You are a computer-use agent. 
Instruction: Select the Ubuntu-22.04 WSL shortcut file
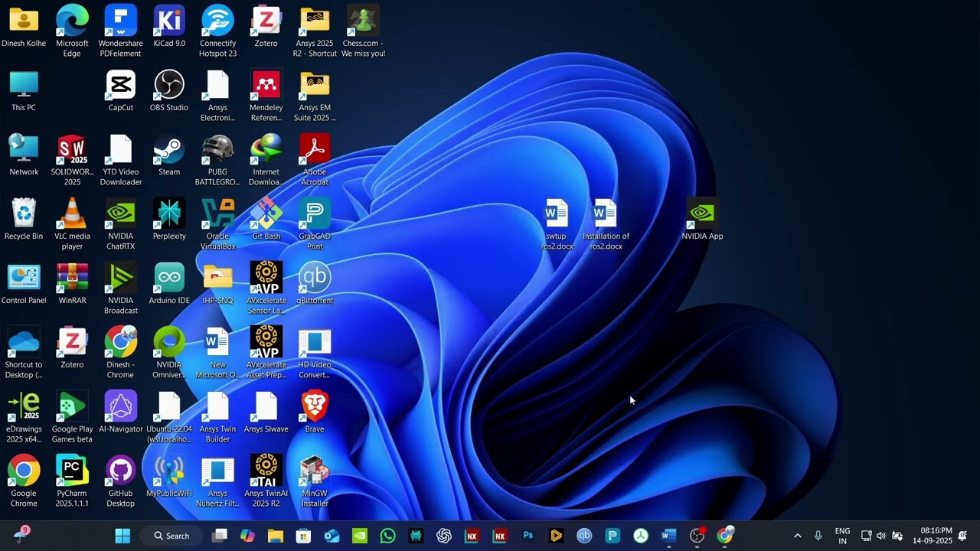pos(169,418)
